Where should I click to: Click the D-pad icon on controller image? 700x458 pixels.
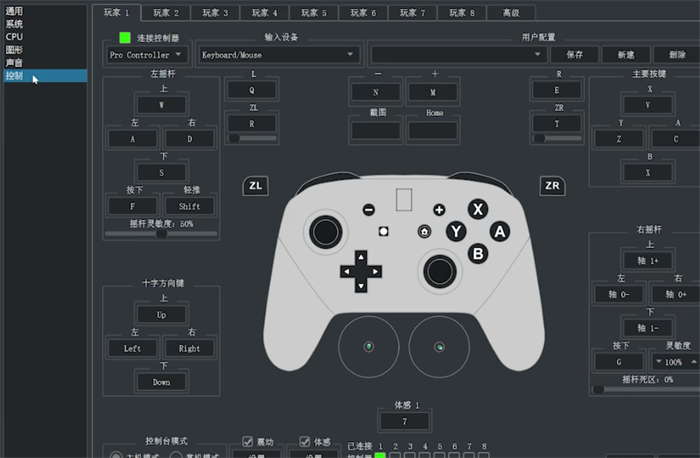click(361, 271)
